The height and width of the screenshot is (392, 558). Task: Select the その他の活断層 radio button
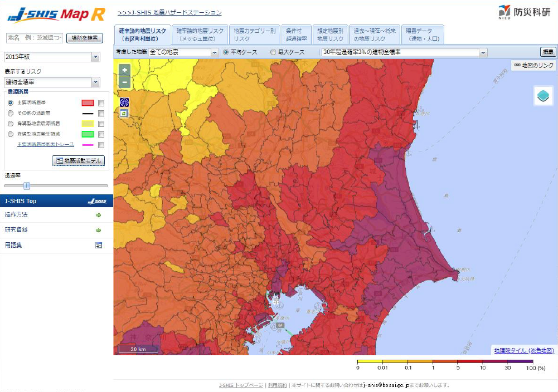tap(11, 113)
